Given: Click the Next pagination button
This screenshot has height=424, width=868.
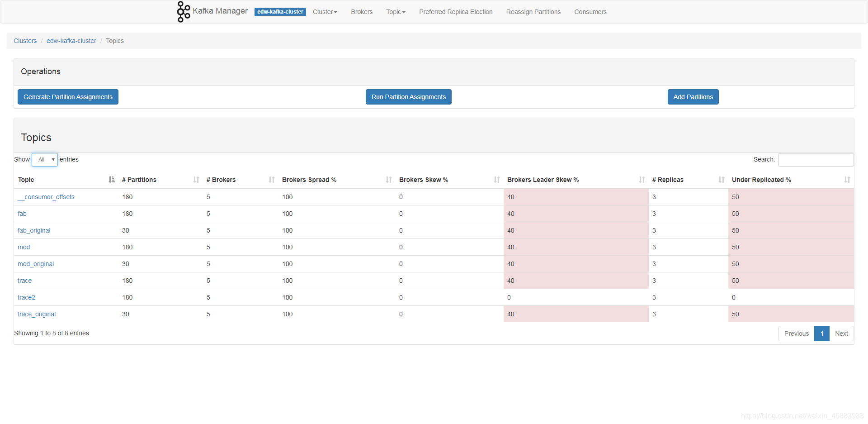Looking at the screenshot, I should [x=841, y=333].
